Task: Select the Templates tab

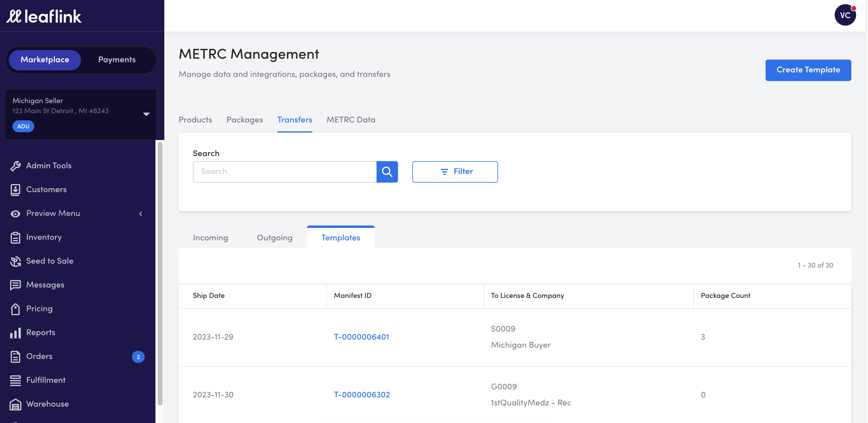Action: [341, 237]
